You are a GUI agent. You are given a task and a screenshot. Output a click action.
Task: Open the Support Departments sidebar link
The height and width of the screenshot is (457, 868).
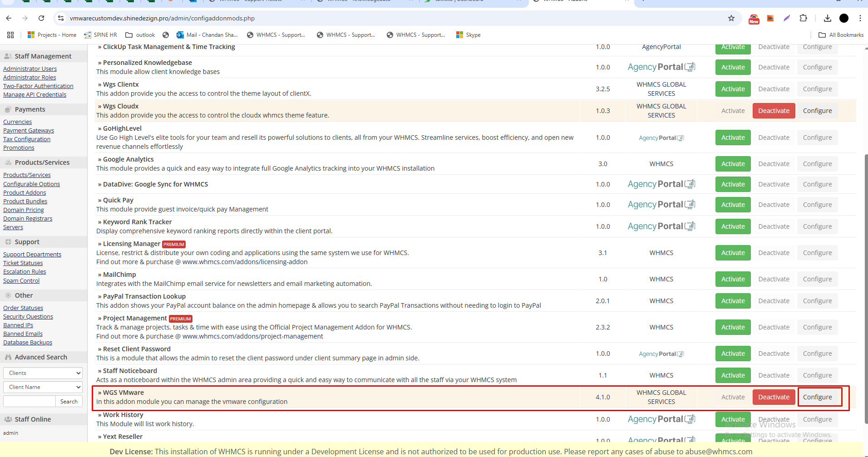click(x=32, y=255)
